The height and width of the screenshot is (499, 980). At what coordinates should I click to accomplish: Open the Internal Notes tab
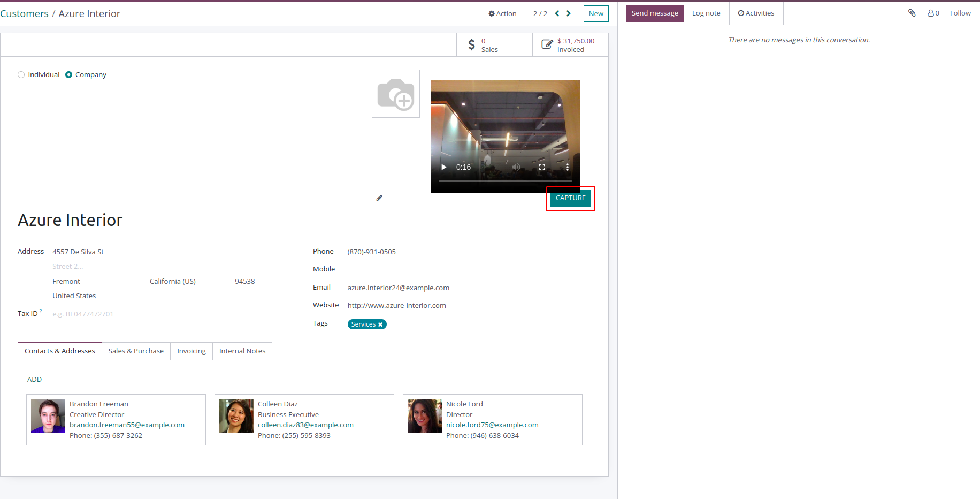242,351
